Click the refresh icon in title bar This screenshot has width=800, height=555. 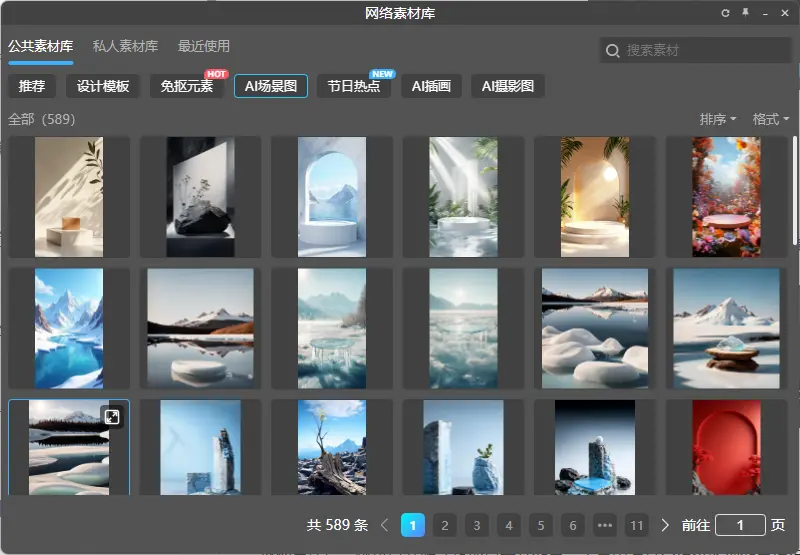tap(726, 13)
